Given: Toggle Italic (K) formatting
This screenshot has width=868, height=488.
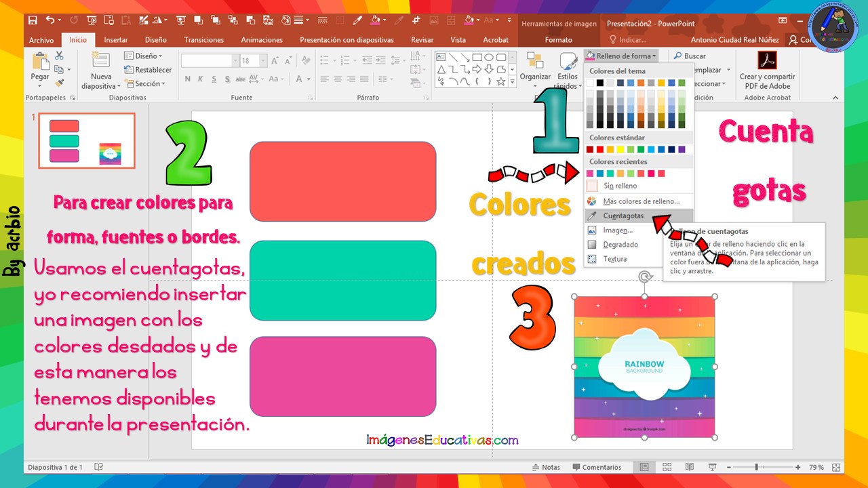Looking at the screenshot, I should click(x=201, y=79).
